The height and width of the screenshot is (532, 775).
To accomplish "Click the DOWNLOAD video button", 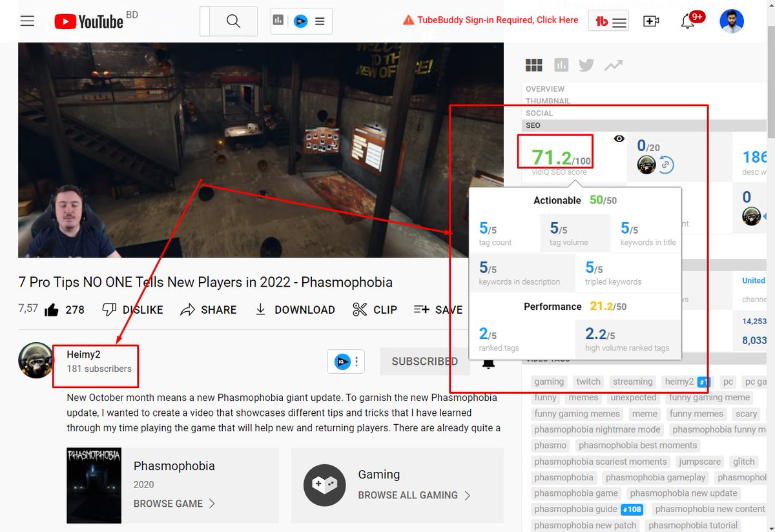I will 294,310.
